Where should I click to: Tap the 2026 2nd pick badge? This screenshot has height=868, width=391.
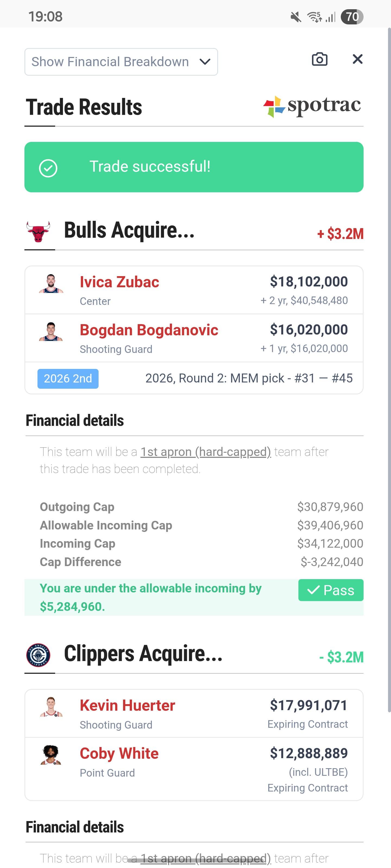coord(68,378)
